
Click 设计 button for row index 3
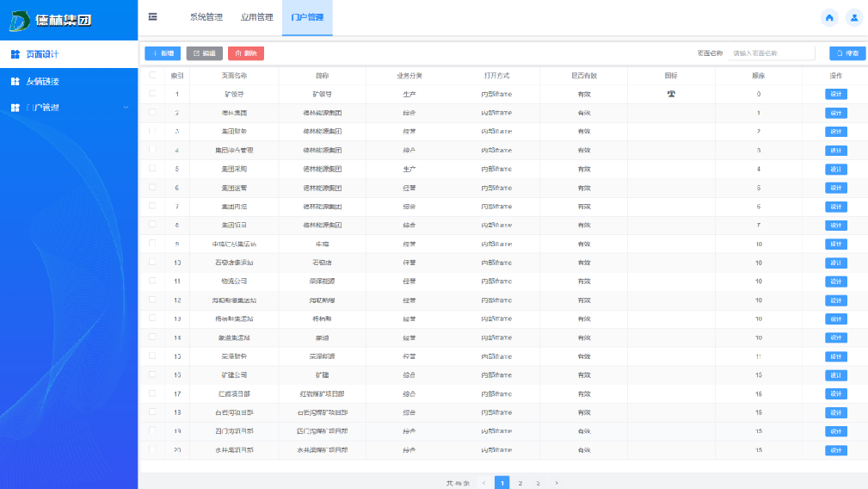coord(836,132)
